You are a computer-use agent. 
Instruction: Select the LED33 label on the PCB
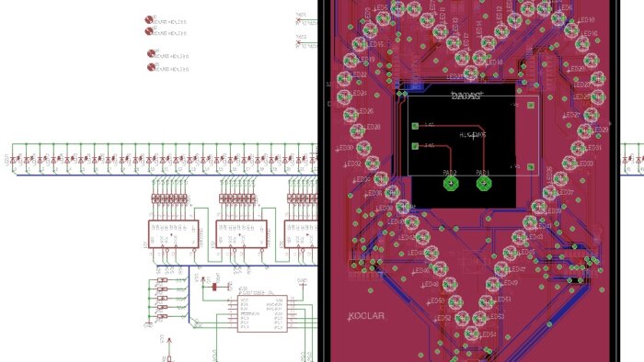pyautogui.click(x=585, y=164)
